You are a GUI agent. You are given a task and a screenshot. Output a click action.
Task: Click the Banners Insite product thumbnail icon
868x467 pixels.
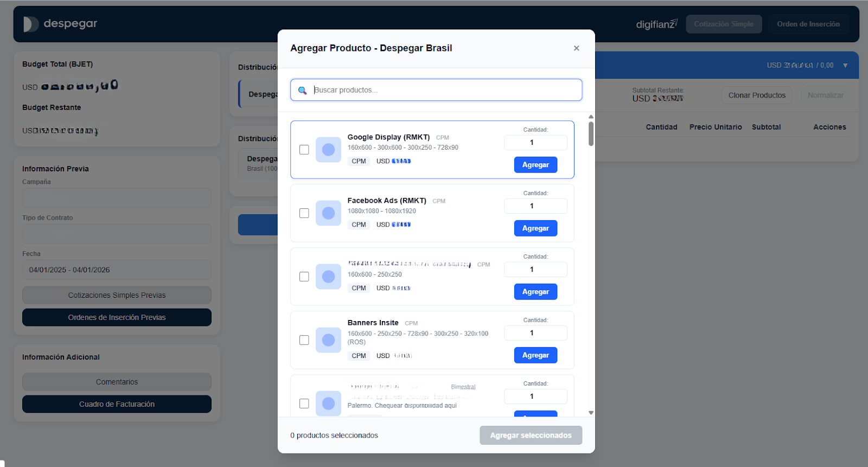tap(328, 340)
